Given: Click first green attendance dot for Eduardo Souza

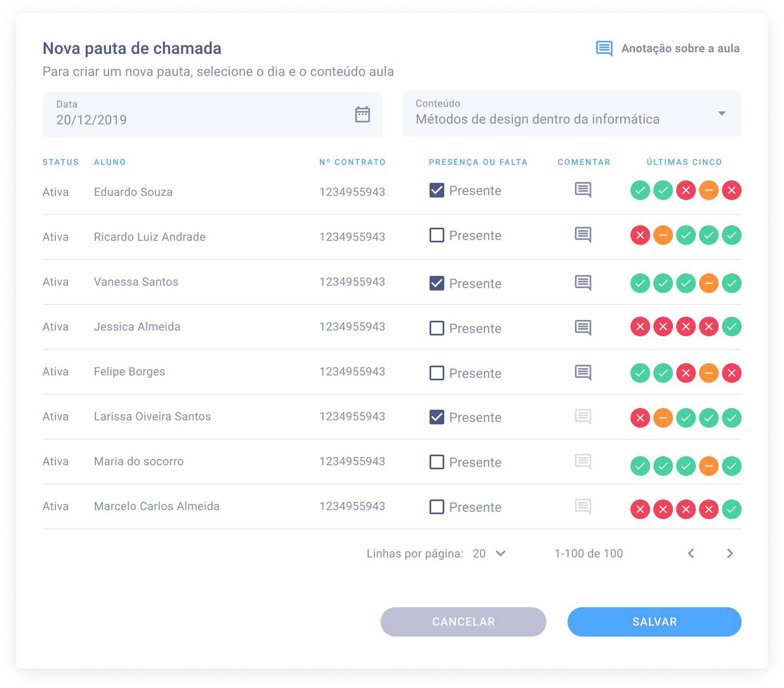Looking at the screenshot, I should click(x=640, y=190).
